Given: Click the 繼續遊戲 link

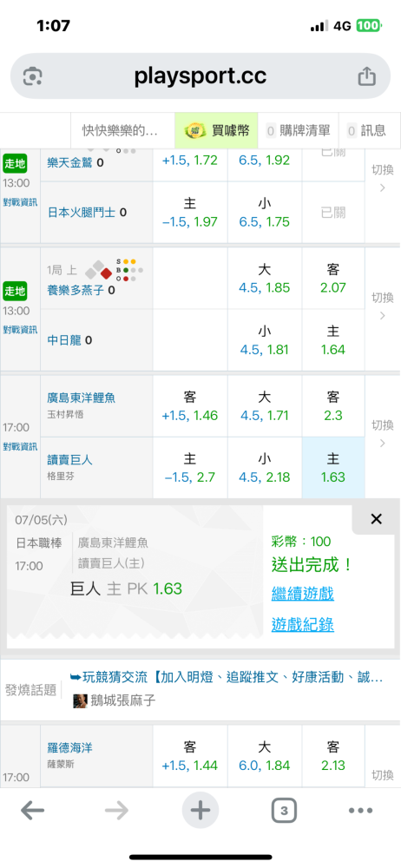Looking at the screenshot, I should pyautogui.click(x=302, y=595).
